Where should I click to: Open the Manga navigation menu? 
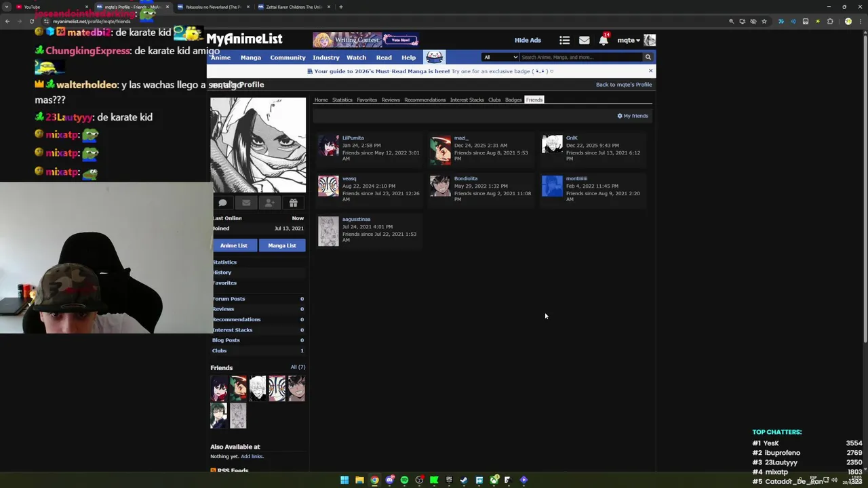[x=250, y=58]
